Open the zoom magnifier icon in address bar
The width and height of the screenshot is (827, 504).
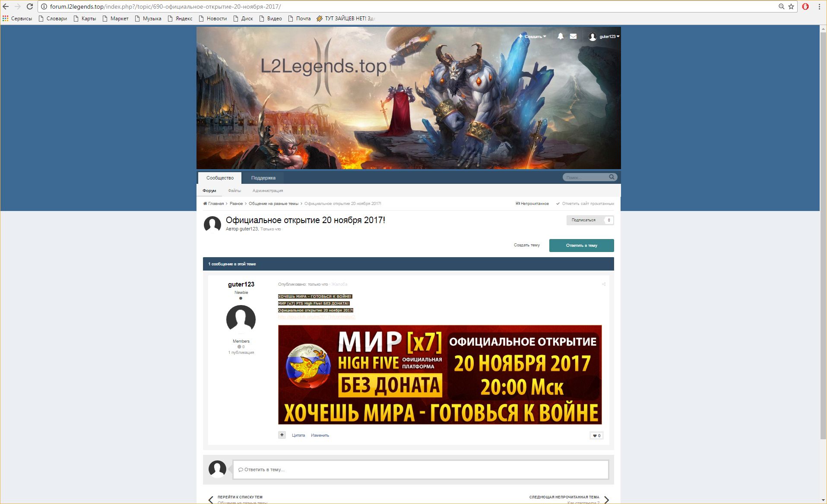(781, 6)
